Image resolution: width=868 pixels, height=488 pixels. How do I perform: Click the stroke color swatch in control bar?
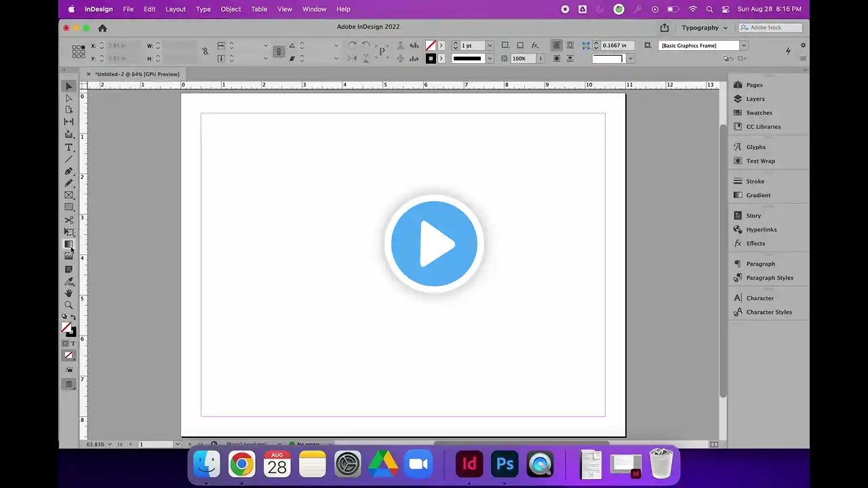click(x=431, y=58)
